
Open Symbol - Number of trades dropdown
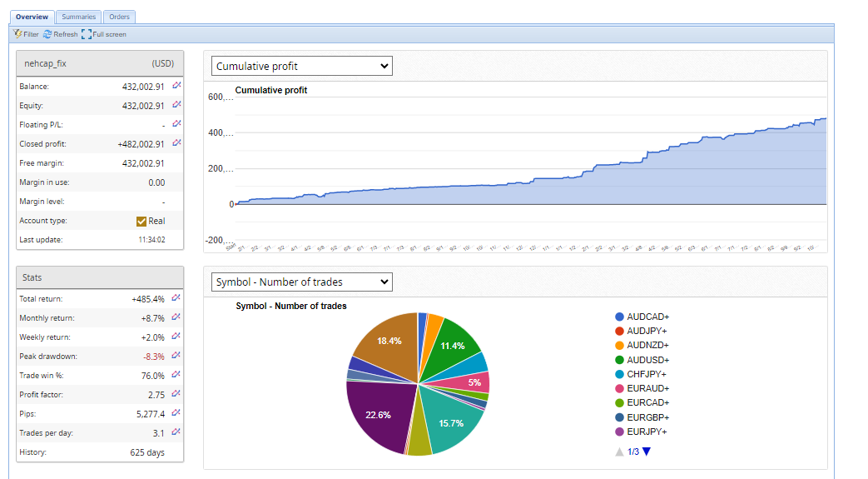(301, 282)
